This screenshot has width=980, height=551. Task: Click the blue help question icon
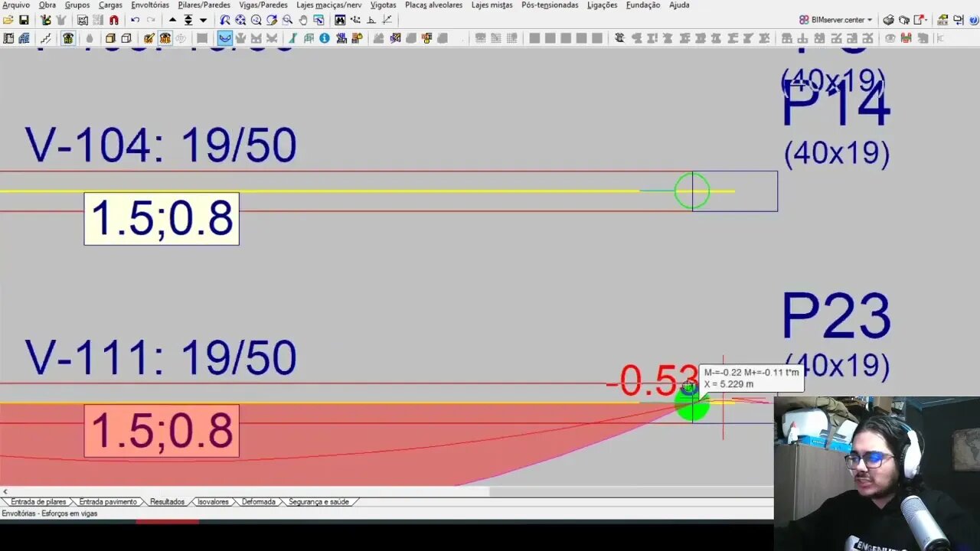pos(973,20)
